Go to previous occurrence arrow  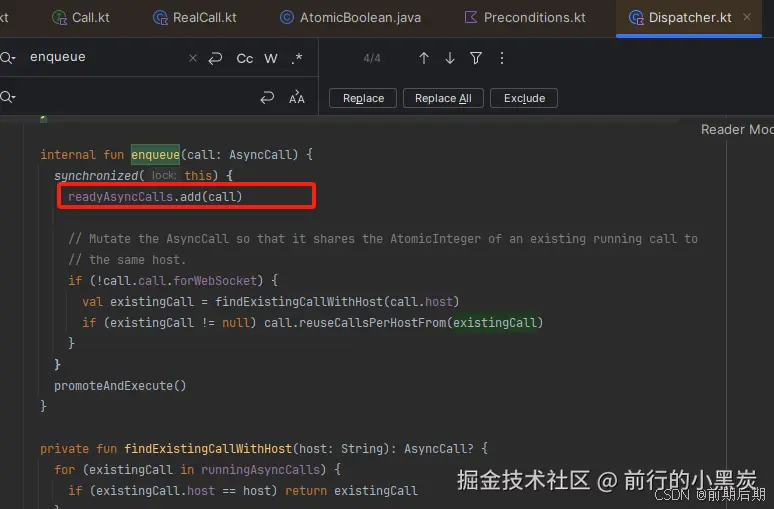coord(424,58)
